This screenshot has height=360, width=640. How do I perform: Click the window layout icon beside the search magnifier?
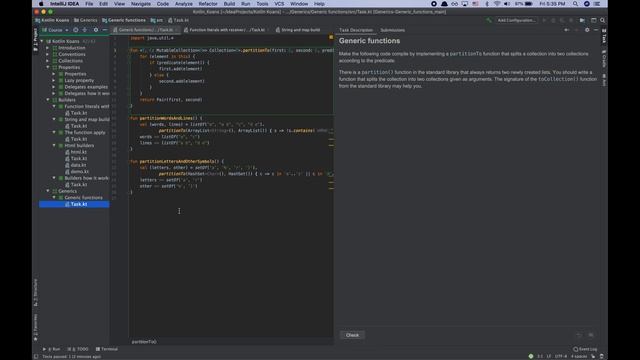coord(593,20)
